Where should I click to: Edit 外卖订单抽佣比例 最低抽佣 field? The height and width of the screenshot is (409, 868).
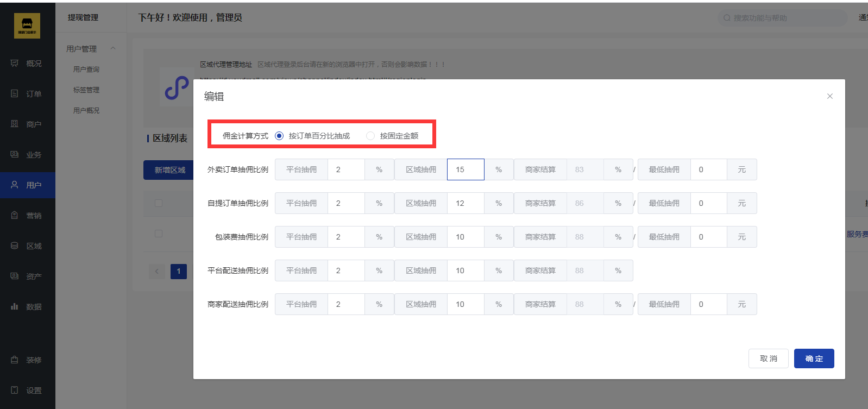click(709, 169)
